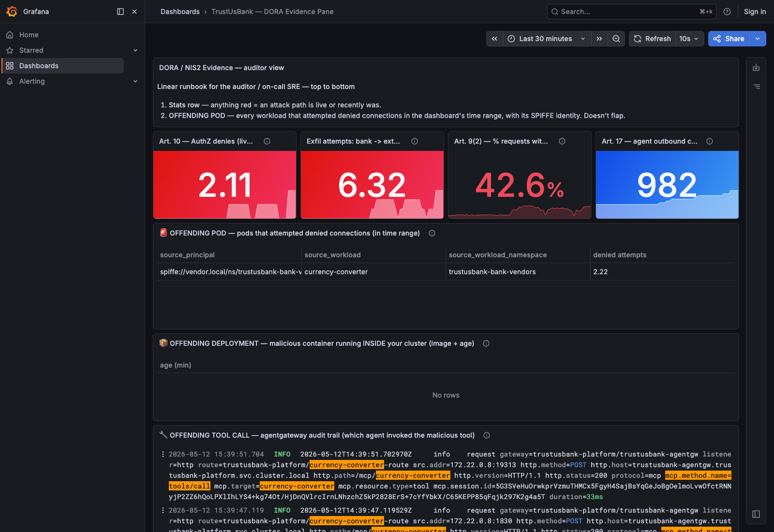Sort by source_workload_namespace column header
The width and height of the screenshot is (774, 532).
498,255
